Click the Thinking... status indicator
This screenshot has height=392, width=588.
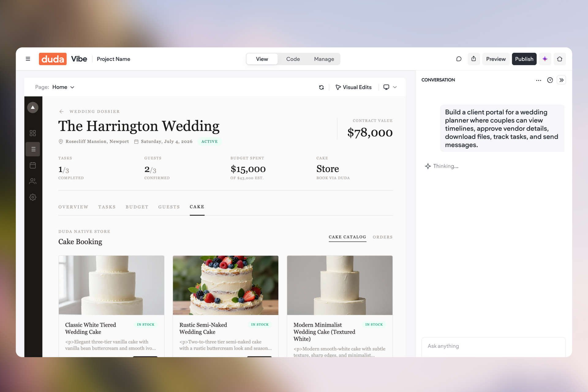click(x=442, y=166)
